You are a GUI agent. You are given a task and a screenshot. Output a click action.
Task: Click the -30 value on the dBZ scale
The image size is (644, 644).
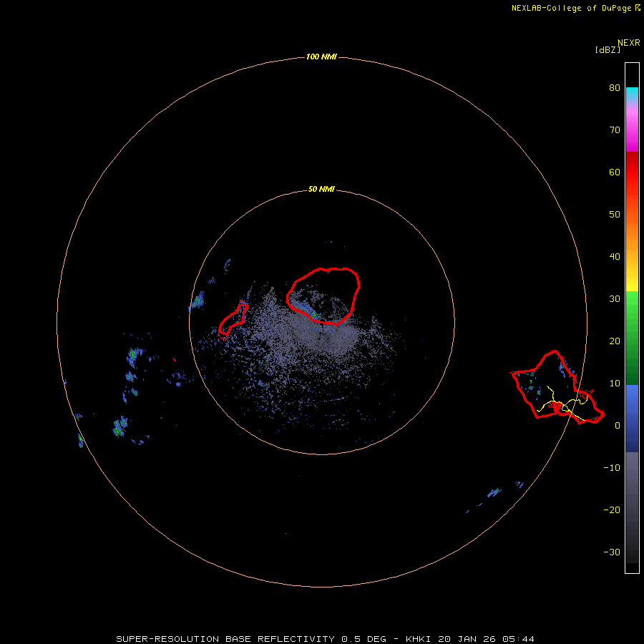[612, 552]
